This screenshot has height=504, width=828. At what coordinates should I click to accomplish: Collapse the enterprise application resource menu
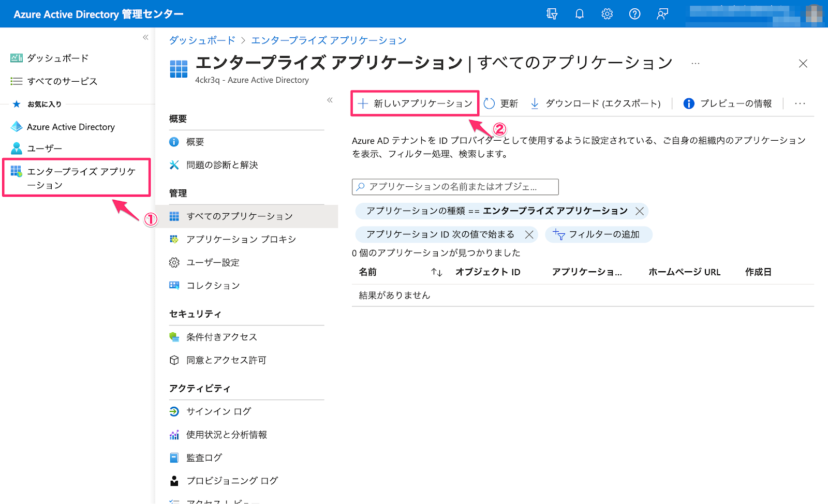click(x=330, y=100)
